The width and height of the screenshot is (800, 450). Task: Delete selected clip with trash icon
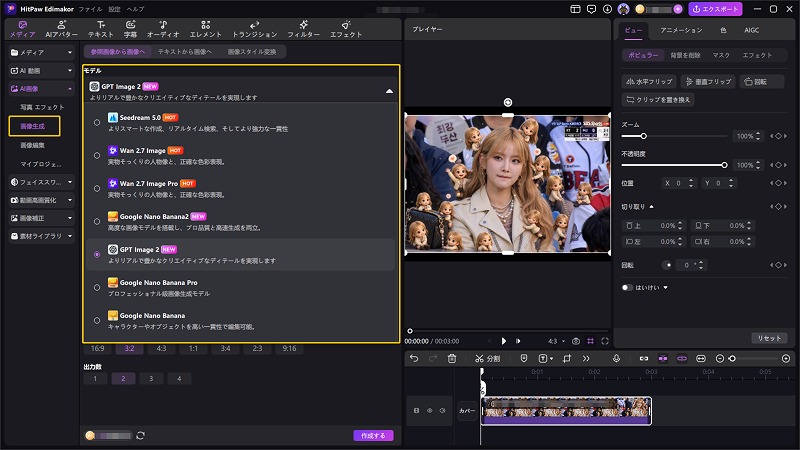tap(452, 359)
